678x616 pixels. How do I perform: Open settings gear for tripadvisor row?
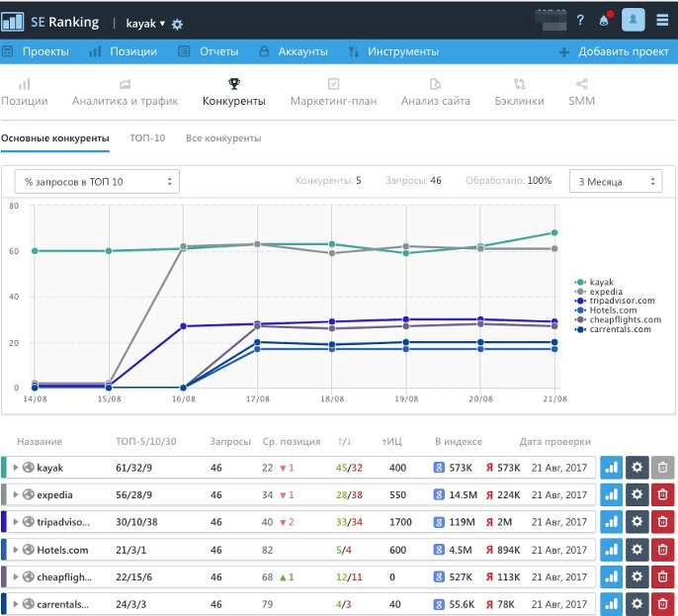coord(636,522)
